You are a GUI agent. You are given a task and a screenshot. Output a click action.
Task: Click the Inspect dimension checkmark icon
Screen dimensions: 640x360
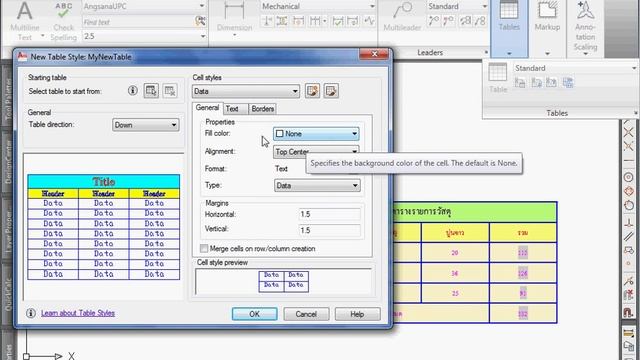click(338, 21)
